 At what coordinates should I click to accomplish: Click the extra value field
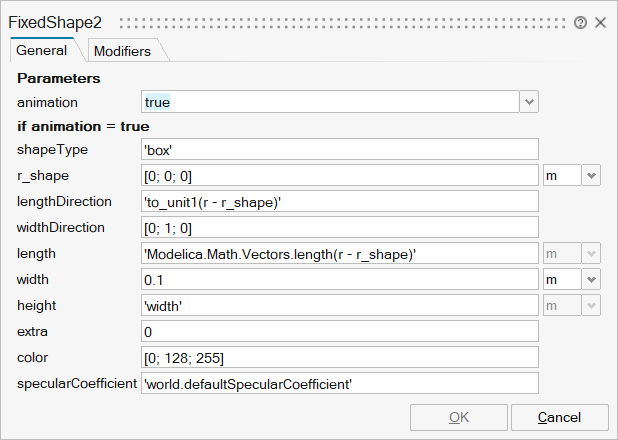pyautogui.click(x=340, y=331)
